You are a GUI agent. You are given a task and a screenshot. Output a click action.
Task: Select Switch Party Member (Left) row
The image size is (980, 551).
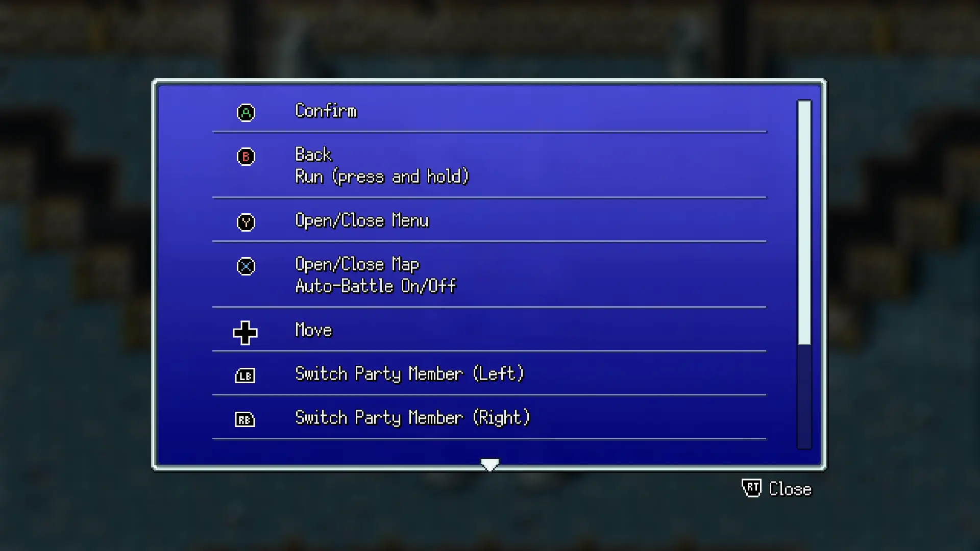[489, 373]
